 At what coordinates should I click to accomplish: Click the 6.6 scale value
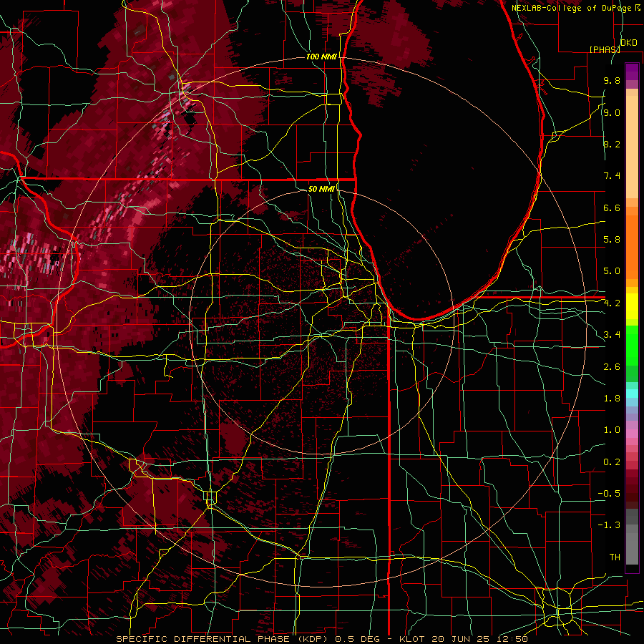pos(612,208)
